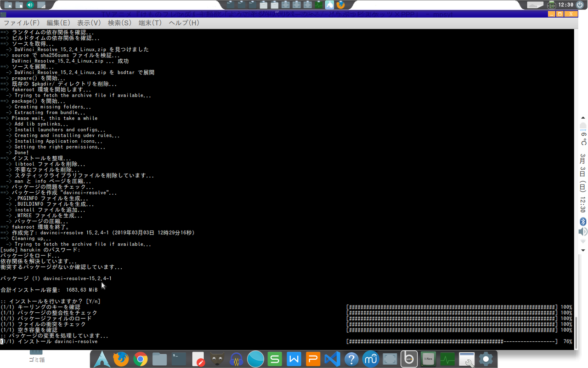Open the ファイル(F) menu
588x368 pixels.
tap(22, 23)
